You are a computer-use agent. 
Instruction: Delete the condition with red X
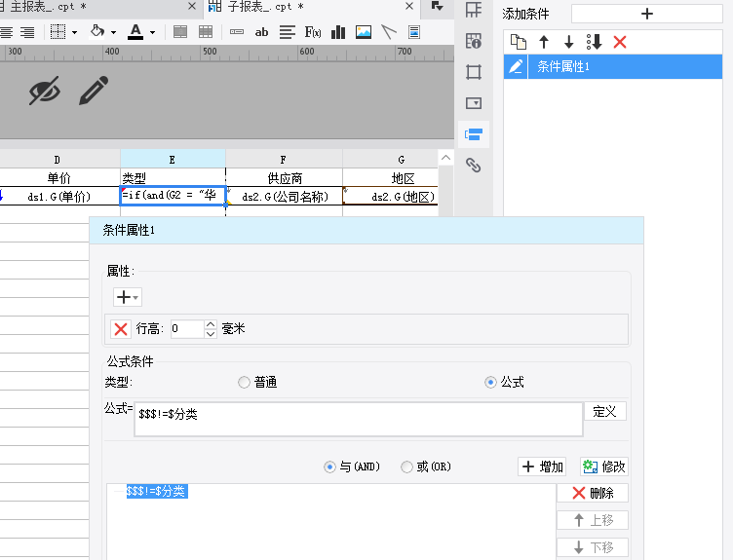pyautogui.click(x=620, y=42)
